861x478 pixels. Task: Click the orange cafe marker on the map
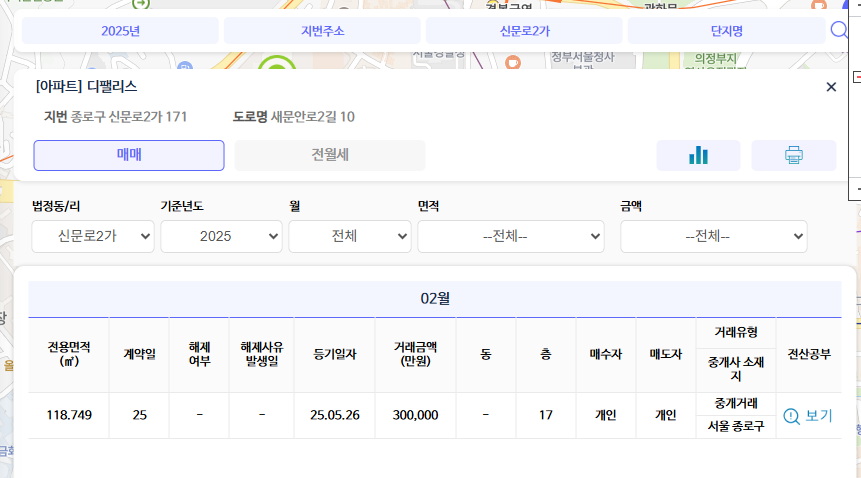(x=513, y=61)
